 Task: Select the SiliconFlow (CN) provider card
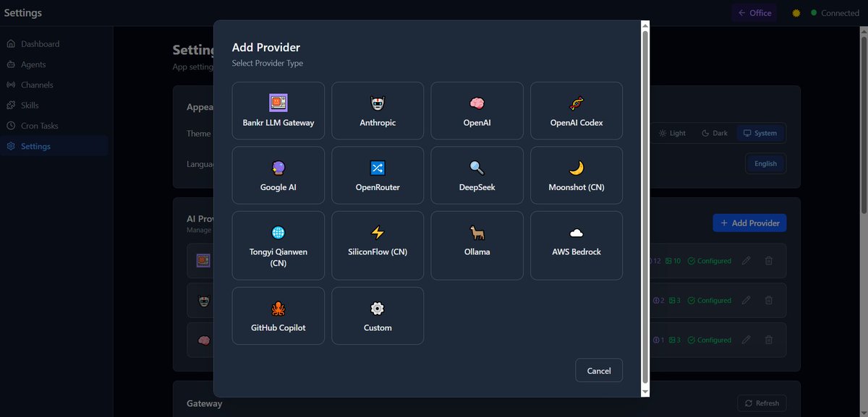[378, 246]
